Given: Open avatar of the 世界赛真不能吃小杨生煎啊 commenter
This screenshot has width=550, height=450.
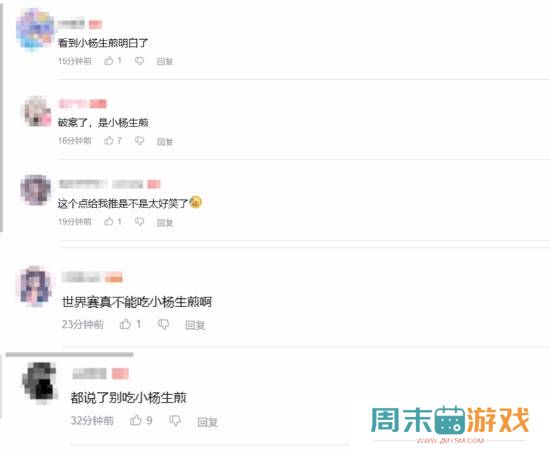Looking at the screenshot, I should pyautogui.click(x=35, y=285).
